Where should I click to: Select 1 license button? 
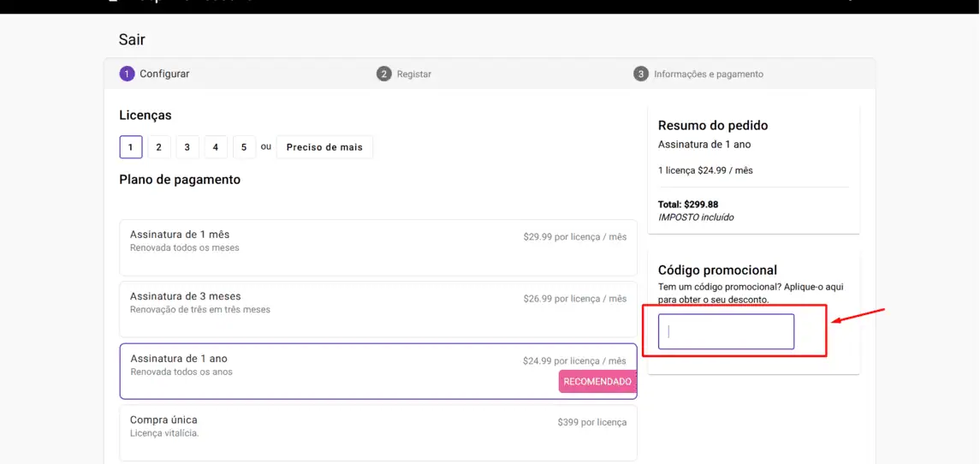(x=131, y=147)
